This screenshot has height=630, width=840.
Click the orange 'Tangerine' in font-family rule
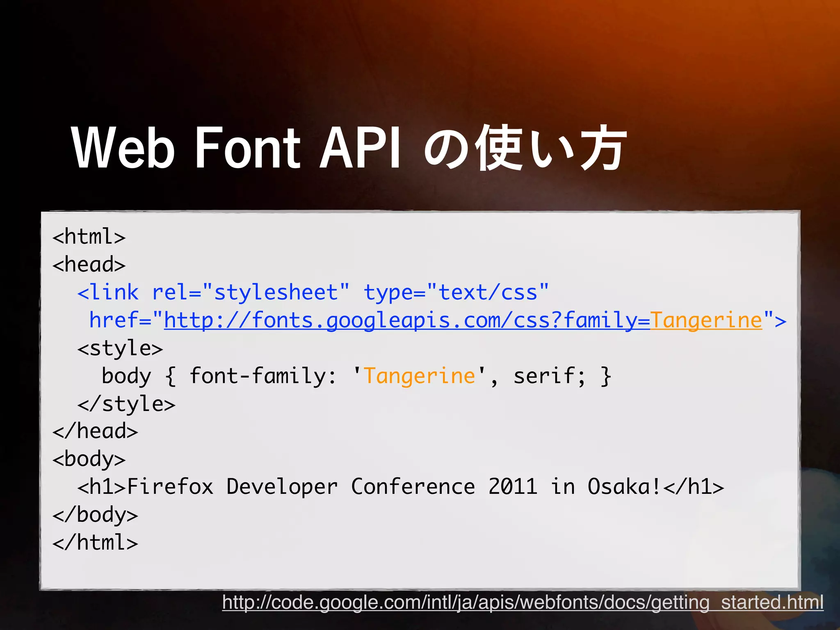click(x=420, y=376)
